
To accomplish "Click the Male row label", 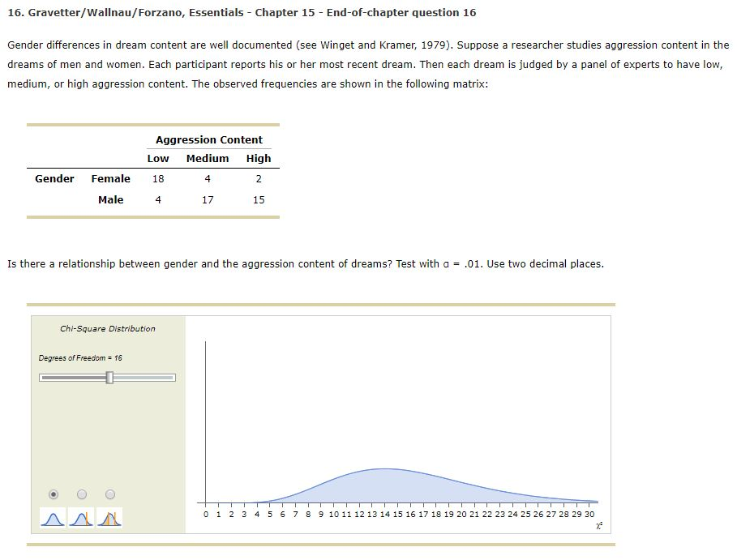I will (110, 200).
